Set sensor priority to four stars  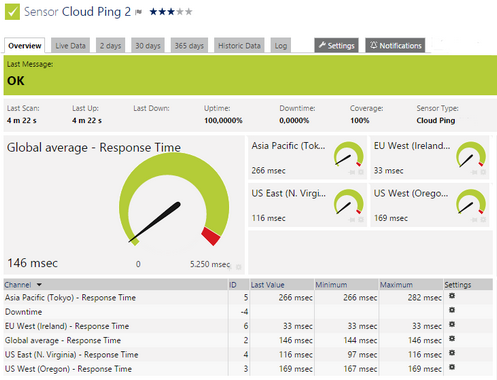click(x=180, y=12)
